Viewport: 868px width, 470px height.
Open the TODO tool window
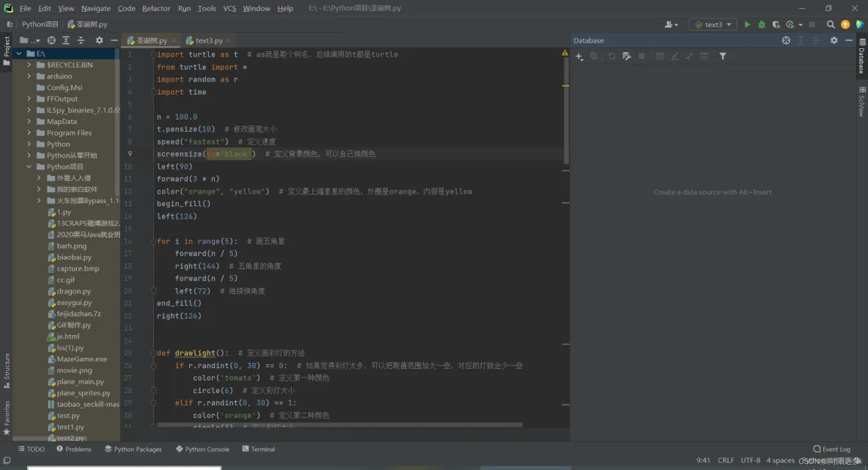[31, 449]
